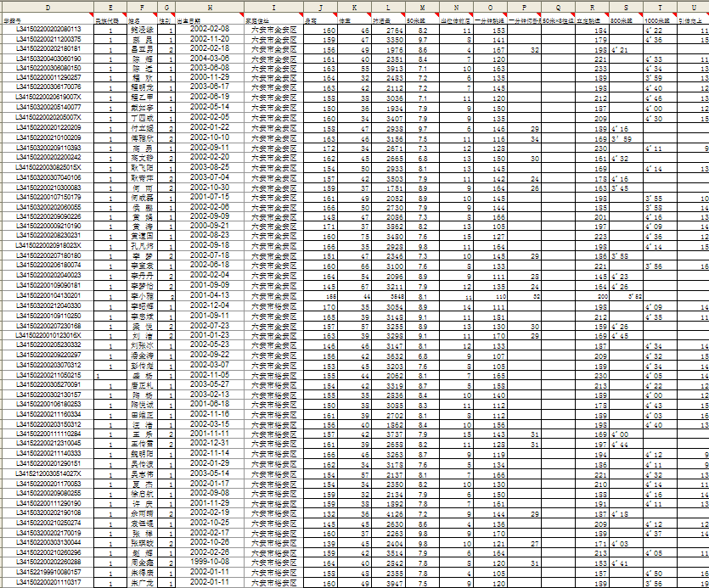Click the birth date cell 2002-10-10
This screenshot has height=588, width=709.
click(x=211, y=137)
